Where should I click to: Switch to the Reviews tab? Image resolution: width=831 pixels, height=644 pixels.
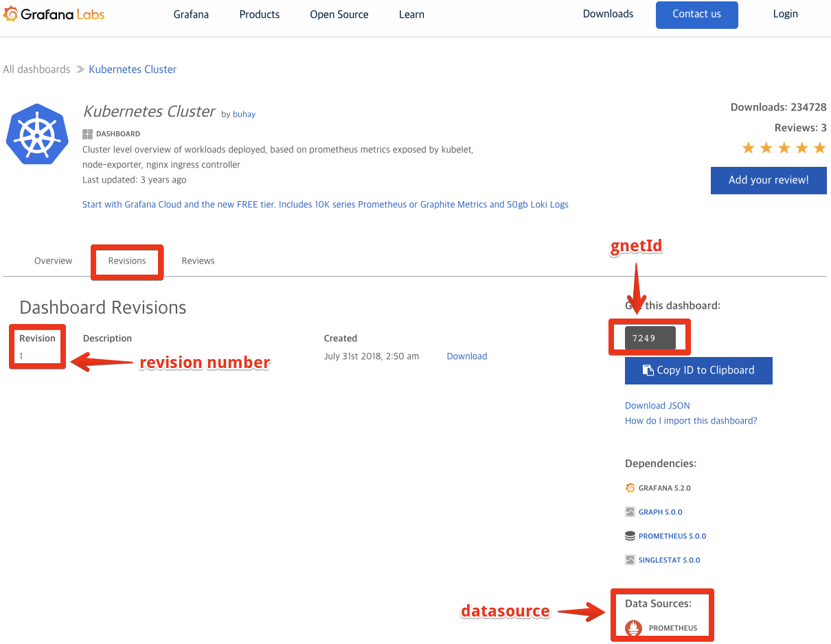click(198, 261)
